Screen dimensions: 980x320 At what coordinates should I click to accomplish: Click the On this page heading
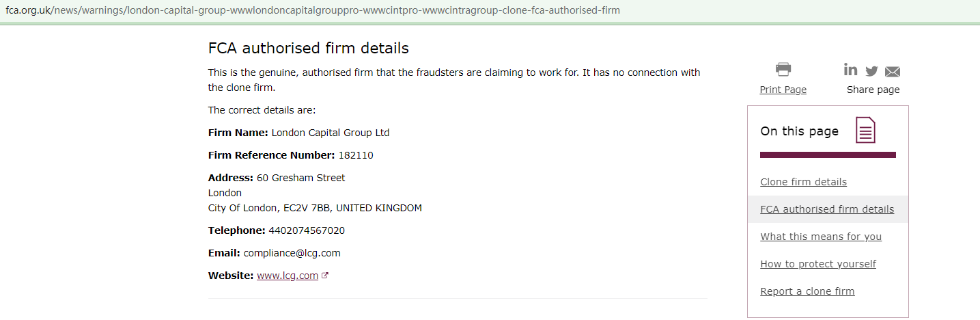click(x=799, y=131)
